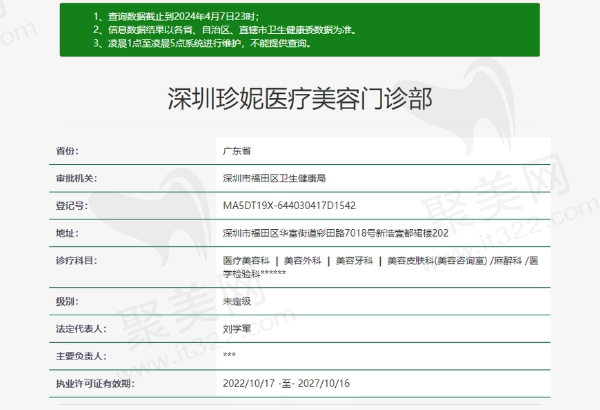Viewport: 600px width, 410px height.
Task: Click the 诊疗科目 label
Action: 76,260
